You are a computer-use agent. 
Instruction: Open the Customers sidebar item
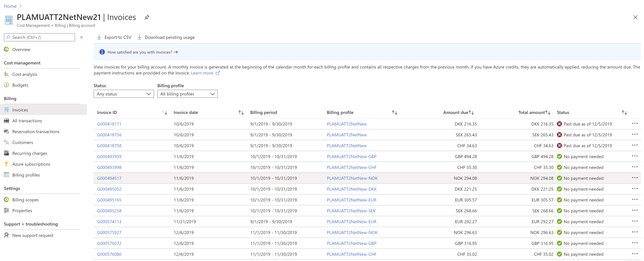[23, 142]
